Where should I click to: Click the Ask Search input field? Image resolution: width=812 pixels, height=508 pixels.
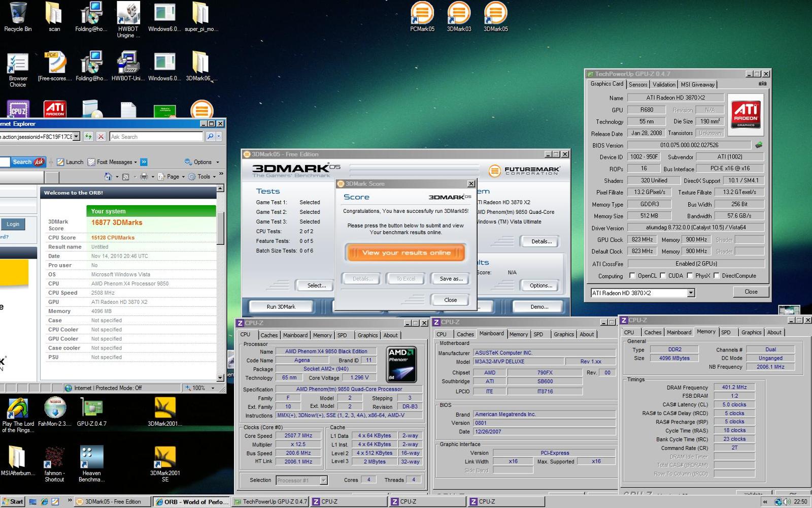coord(156,136)
